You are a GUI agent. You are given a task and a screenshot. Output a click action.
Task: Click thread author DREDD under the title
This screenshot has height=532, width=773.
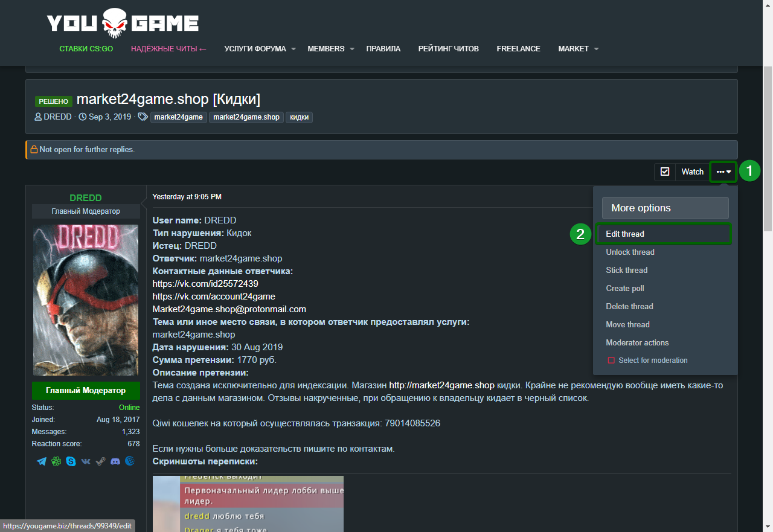(57, 117)
